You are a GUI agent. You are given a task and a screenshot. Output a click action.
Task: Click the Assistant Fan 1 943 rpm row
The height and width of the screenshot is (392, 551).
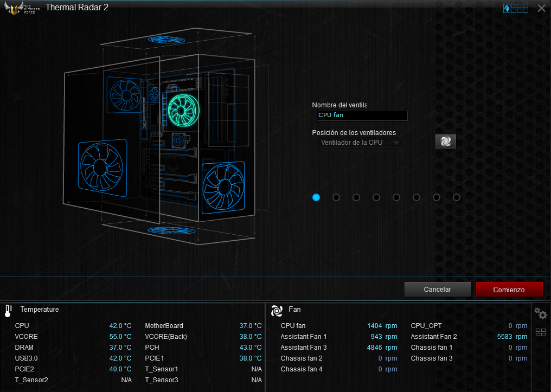click(x=339, y=337)
